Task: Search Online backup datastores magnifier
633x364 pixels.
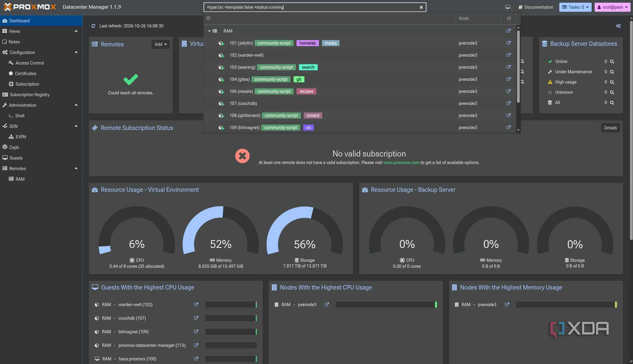Action: [612, 61]
